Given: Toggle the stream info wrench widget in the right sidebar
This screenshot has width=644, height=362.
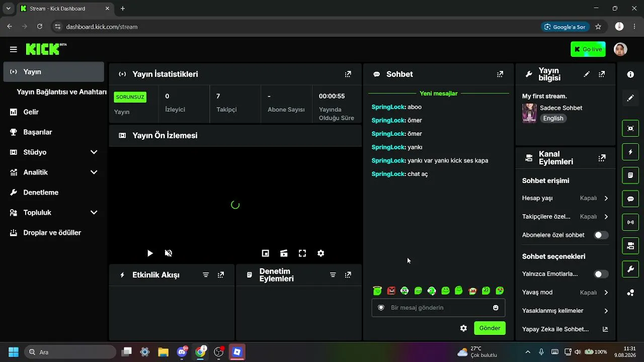Looking at the screenshot, I should [x=630, y=269].
